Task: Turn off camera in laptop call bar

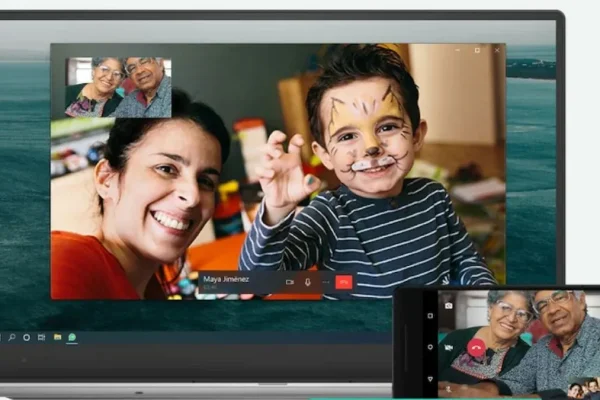Action: click(x=289, y=282)
